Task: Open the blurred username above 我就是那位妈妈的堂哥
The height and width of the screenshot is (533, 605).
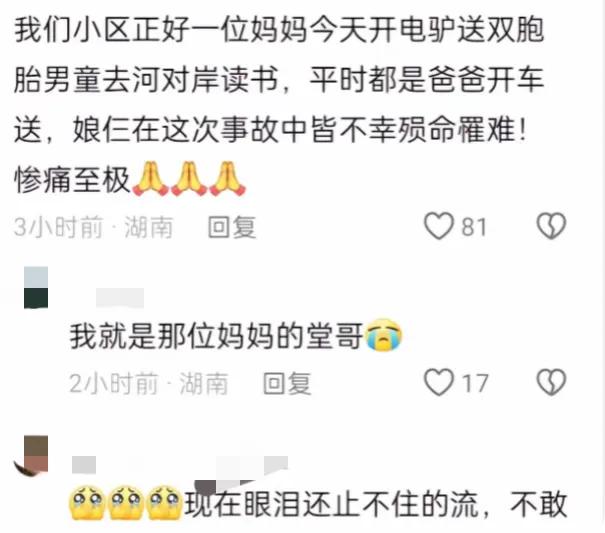Action: (x=120, y=298)
